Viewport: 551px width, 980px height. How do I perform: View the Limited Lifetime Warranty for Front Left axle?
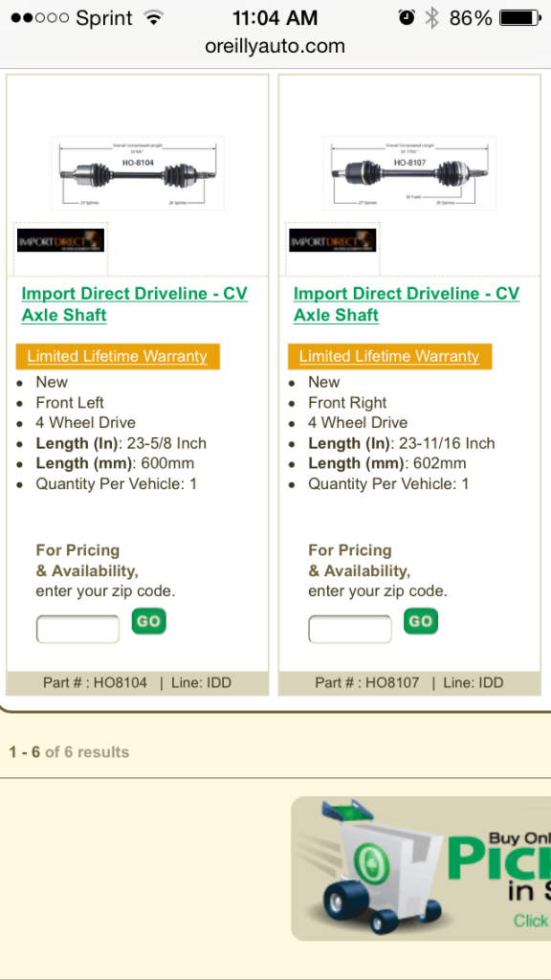[118, 356]
